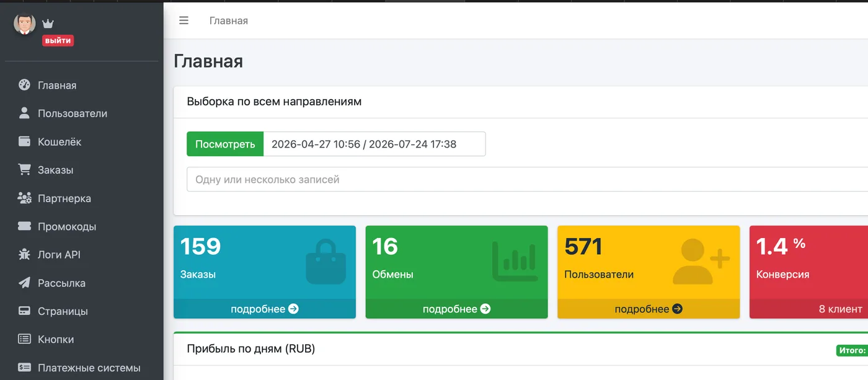The image size is (868, 380).
Task: Click the user avatar picture
Action: click(25, 24)
